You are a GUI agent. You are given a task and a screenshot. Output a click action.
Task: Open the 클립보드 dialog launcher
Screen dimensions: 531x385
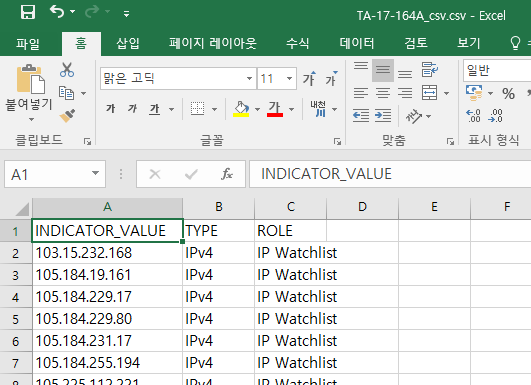pos(87,141)
